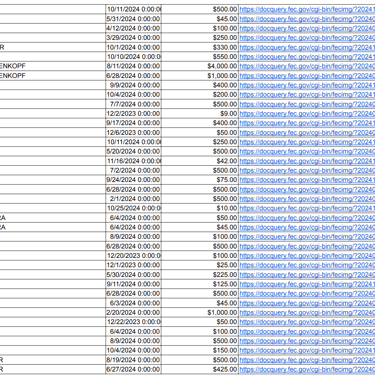Select the $400.00 amount dated 9/9/2024
Screen dimensions: 375x375
[x=200, y=85]
